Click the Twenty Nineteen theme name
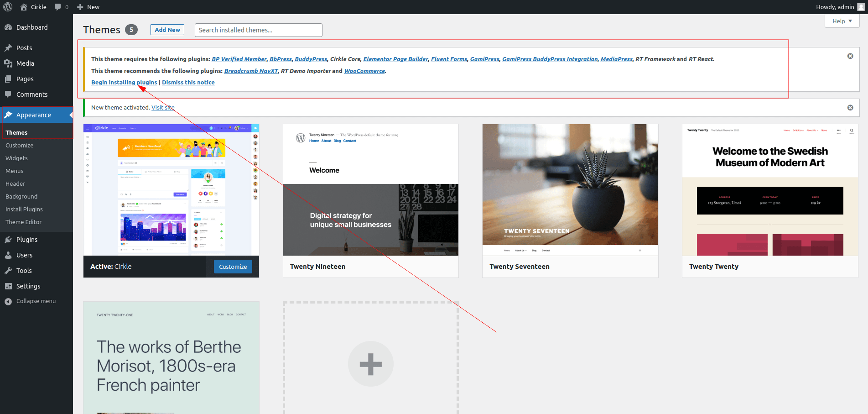This screenshot has height=414, width=868. click(x=318, y=267)
